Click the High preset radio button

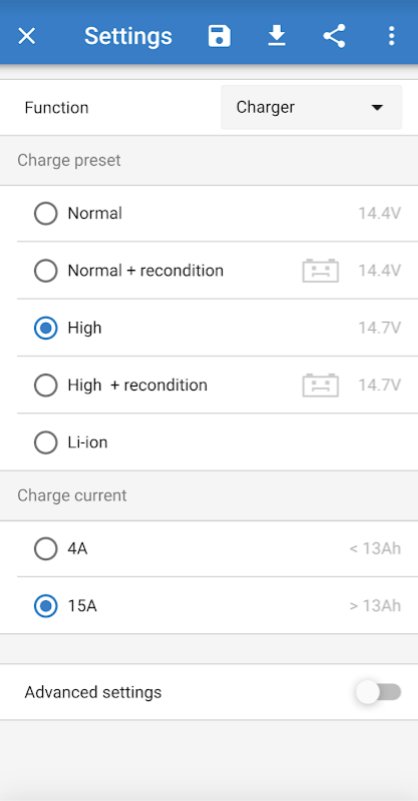click(x=45, y=327)
